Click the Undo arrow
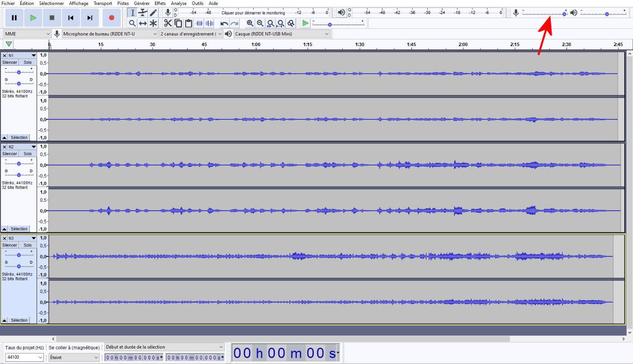 [224, 23]
